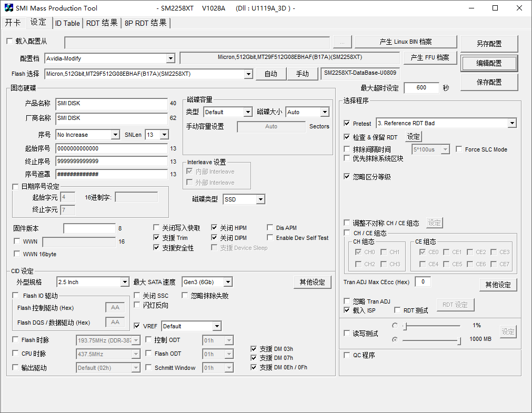Image resolution: width=532 pixels, height=413 pixels.
Task: Toggle the Force SLC Mode checkbox
Action: coord(459,149)
